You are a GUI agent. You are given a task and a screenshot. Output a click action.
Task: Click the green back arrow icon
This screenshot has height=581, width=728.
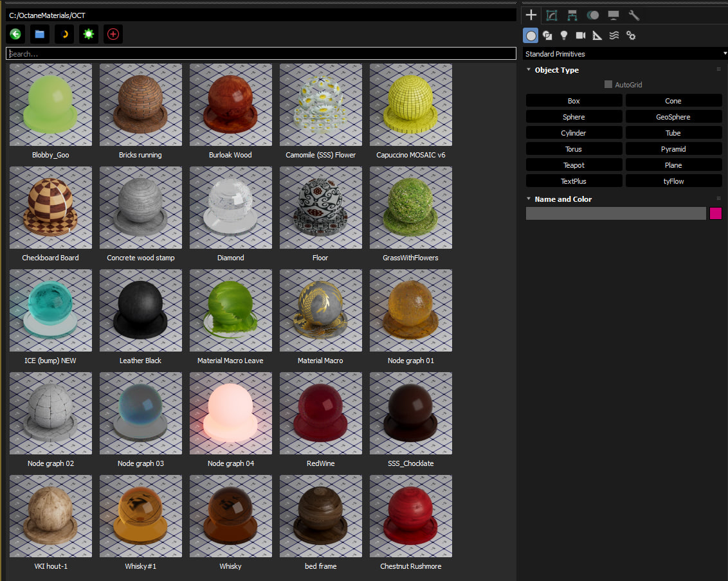[x=15, y=34]
